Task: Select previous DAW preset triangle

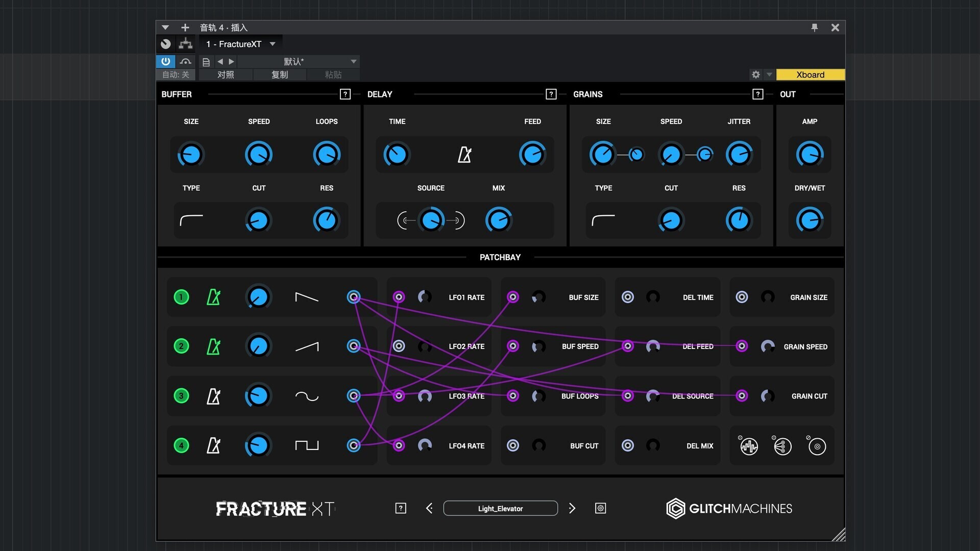Action: point(220,62)
